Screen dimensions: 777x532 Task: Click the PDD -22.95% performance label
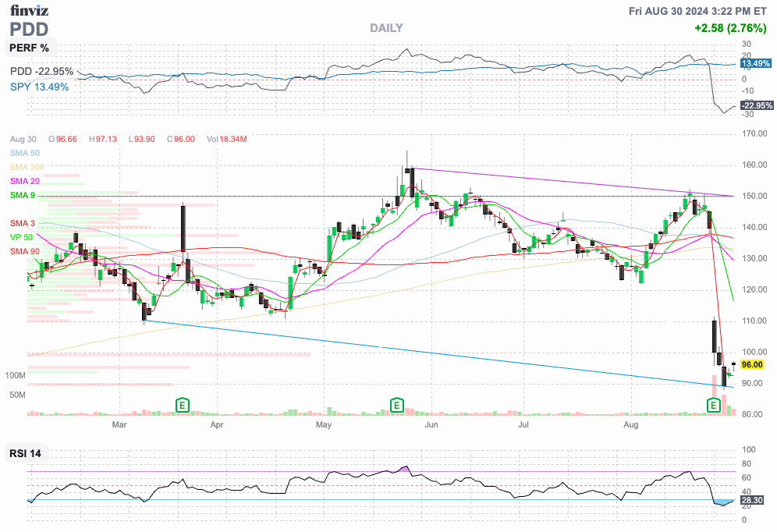click(x=41, y=71)
